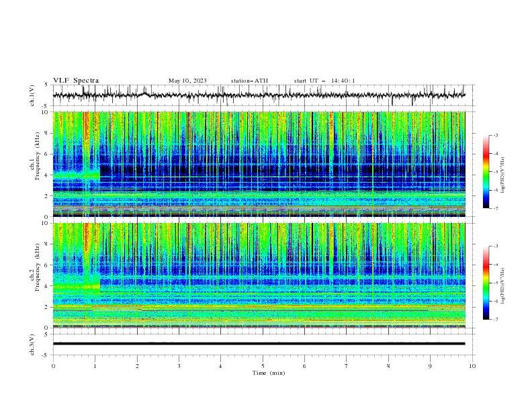Click the time axis tick label "10"
The width and height of the screenshot is (532, 411).
point(472,366)
